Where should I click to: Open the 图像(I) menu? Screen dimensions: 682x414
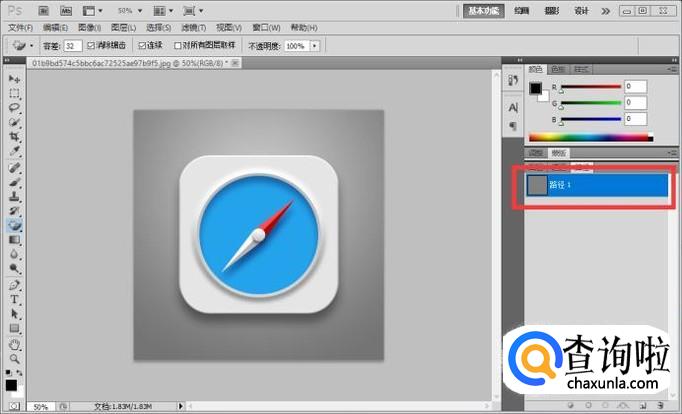(x=90, y=28)
